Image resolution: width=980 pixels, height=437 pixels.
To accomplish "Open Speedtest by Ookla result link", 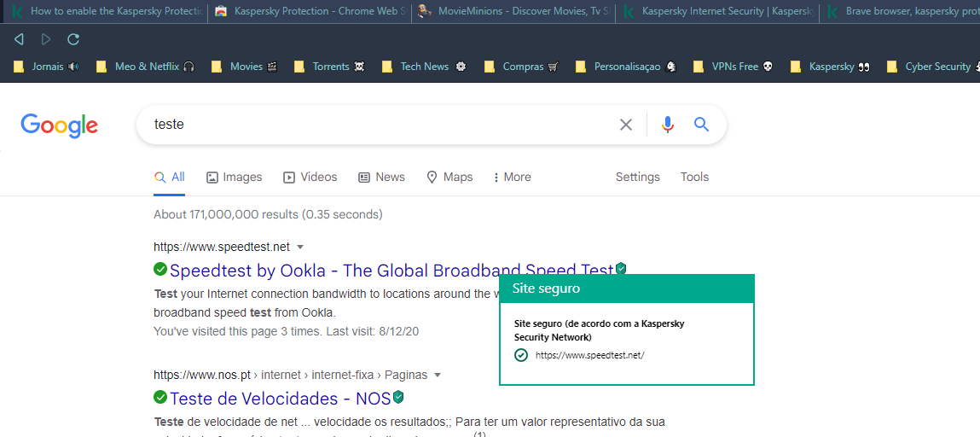I will click(391, 270).
